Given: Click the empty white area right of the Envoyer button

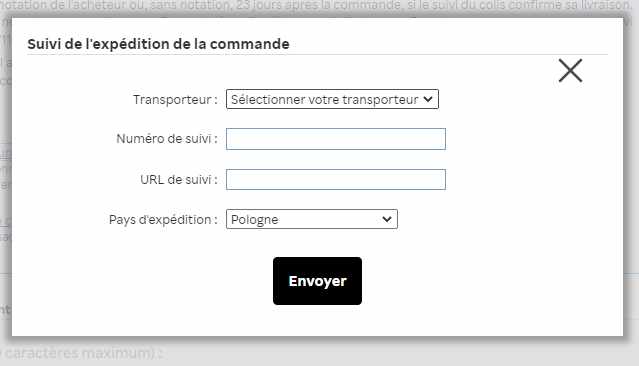Looking at the screenshot, I should pos(489,281).
